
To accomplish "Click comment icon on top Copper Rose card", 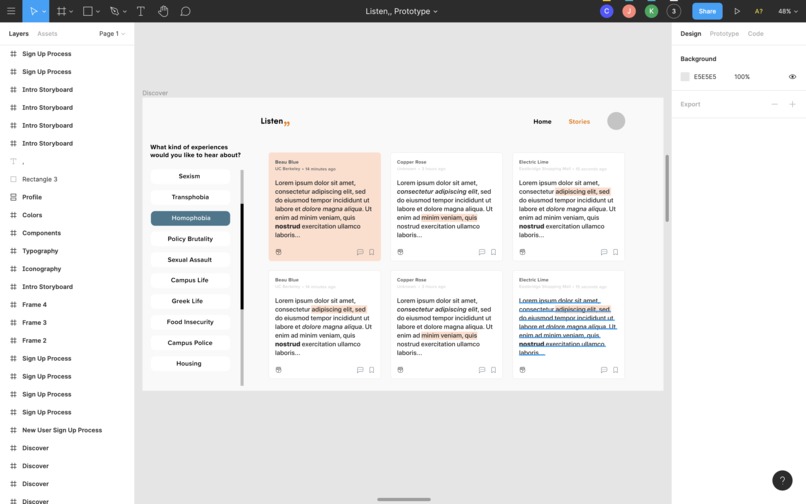I will (482, 252).
